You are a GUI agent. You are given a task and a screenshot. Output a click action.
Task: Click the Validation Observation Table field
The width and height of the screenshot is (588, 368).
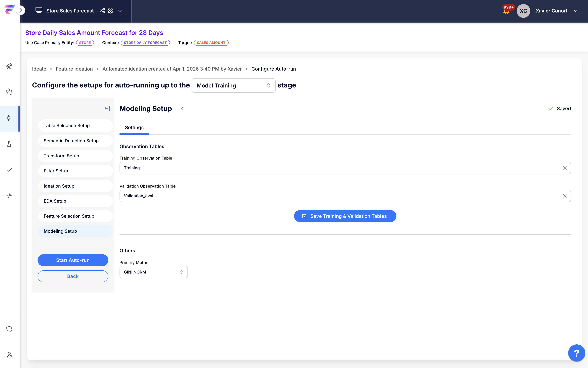340,196
